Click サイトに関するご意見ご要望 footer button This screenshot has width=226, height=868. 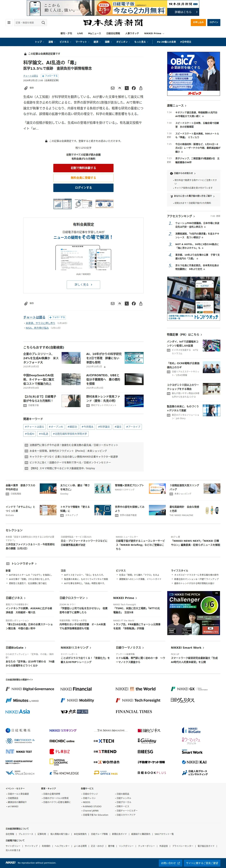[x=202, y=863]
